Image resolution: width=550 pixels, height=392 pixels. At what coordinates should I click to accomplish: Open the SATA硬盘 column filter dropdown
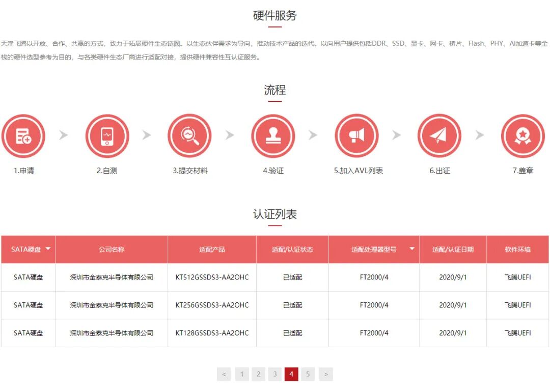point(48,249)
